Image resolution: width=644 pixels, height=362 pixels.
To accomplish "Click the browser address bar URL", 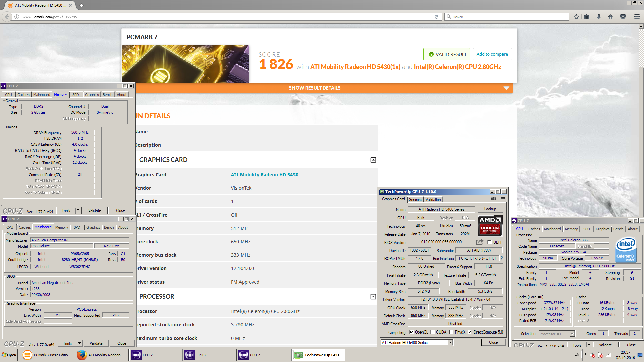I will coord(50,17).
